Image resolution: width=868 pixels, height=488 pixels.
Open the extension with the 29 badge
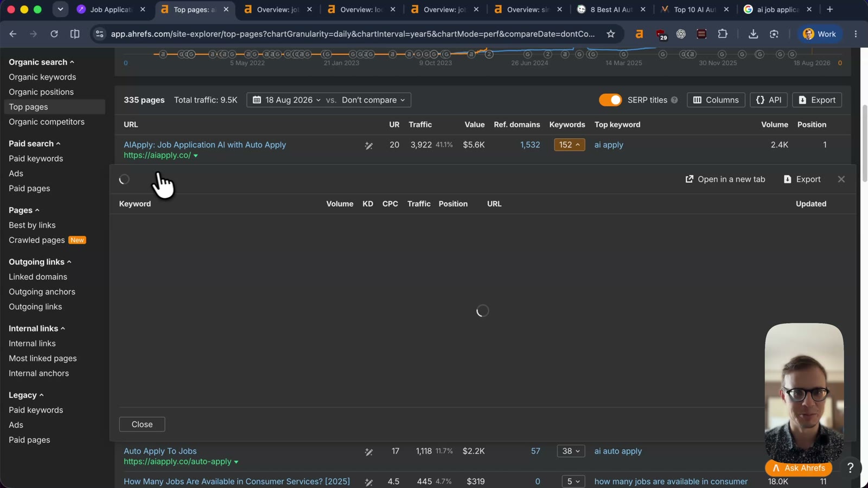click(661, 34)
